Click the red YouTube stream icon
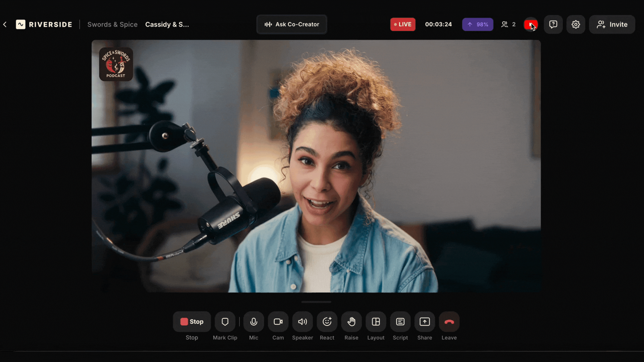The height and width of the screenshot is (362, 644). click(530, 24)
